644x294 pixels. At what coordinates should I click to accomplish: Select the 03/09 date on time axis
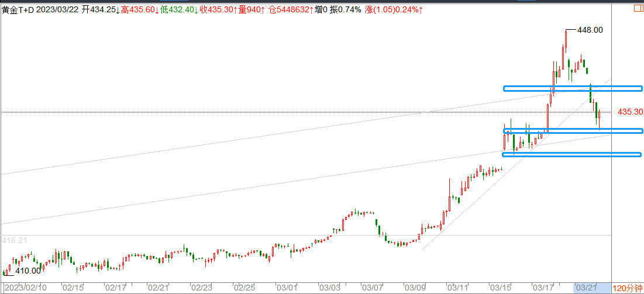pos(415,286)
